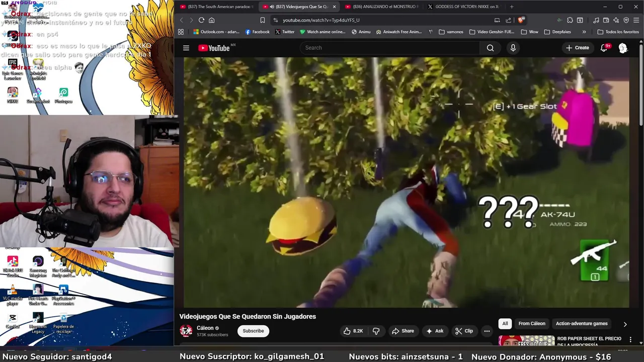Share the video

[x=403, y=331]
